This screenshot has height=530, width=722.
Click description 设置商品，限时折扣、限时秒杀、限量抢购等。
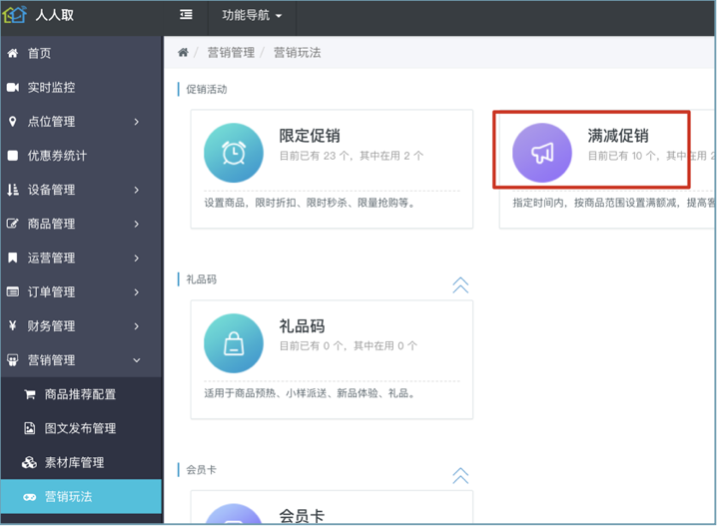pos(309,203)
